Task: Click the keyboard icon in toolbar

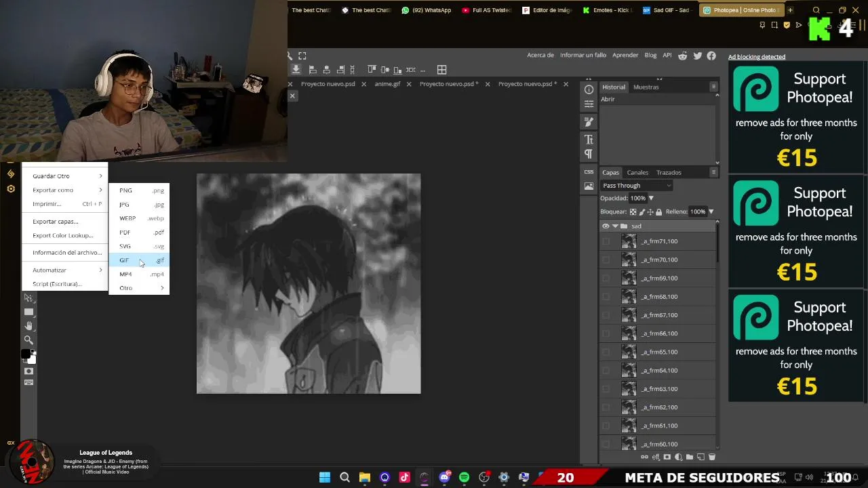Action: point(28,383)
